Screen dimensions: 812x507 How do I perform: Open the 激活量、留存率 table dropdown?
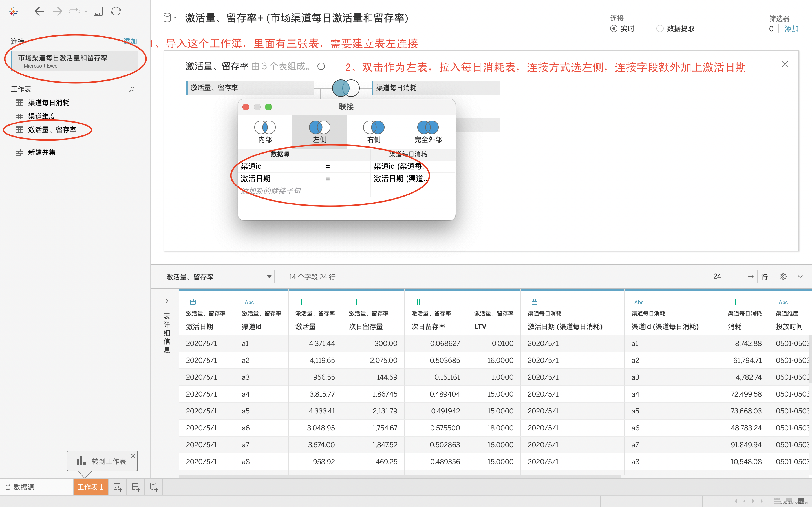pyautogui.click(x=218, y=277)
